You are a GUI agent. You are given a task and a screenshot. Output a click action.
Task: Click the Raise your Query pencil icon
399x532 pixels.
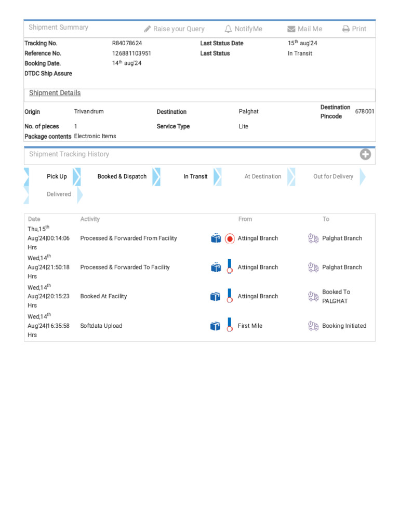tap(148, 29)
